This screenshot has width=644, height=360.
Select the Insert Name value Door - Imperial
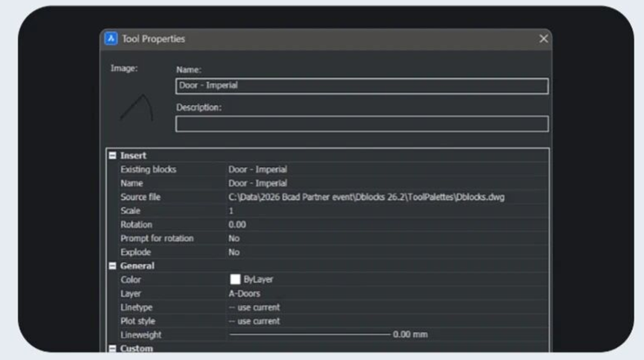pos(258,183)
